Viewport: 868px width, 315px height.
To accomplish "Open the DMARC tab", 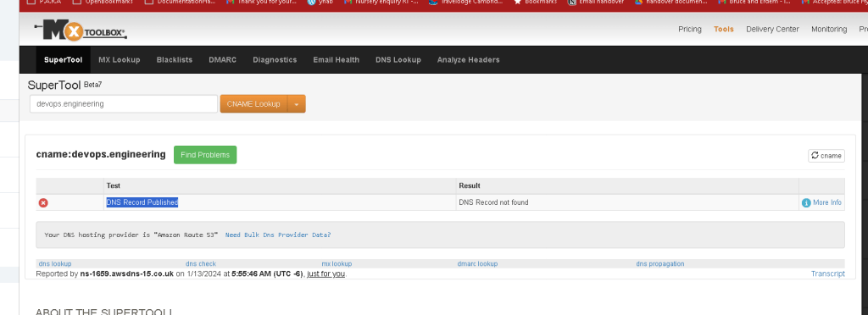I will (223, 59).
